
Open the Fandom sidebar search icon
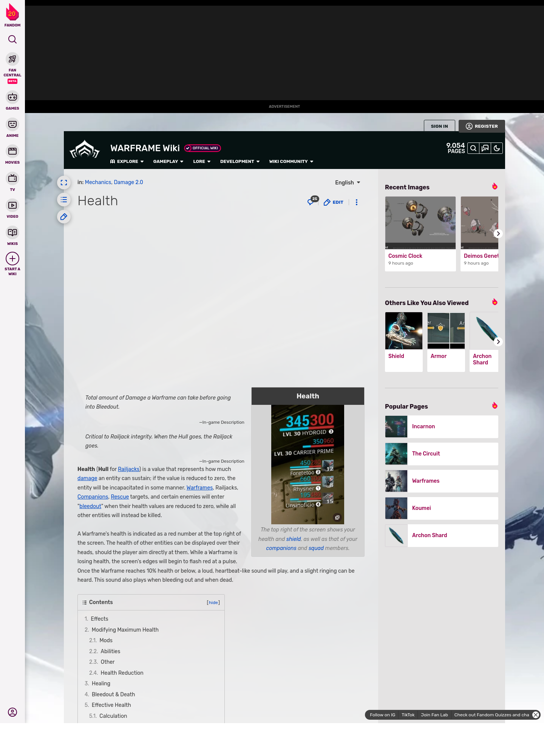coord(12,39)
